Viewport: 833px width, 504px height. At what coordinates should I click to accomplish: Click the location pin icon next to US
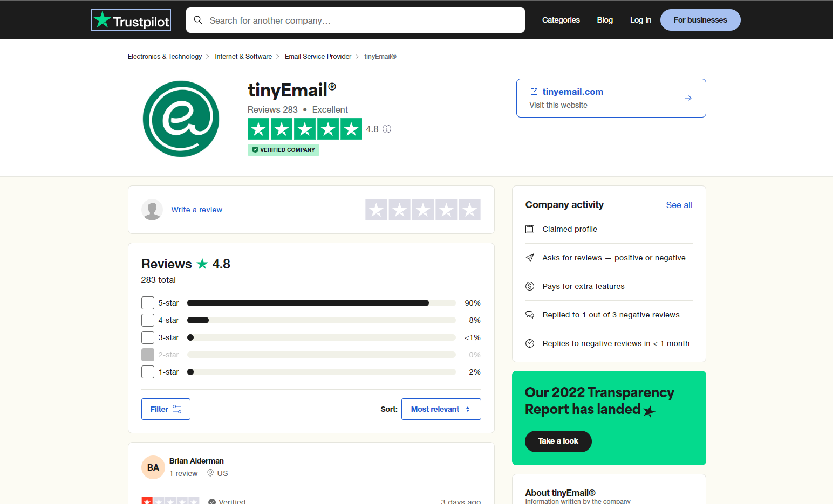(210, 473)
